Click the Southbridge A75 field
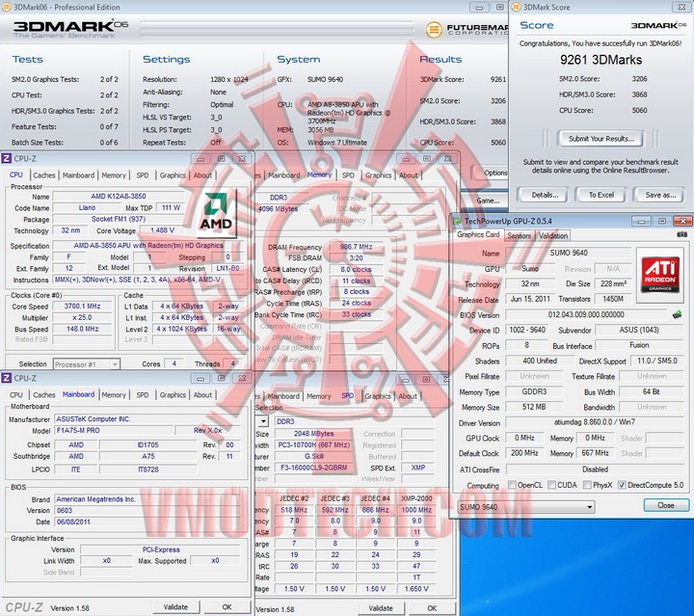This screenshot has height=616, width=694. (148, 456)
